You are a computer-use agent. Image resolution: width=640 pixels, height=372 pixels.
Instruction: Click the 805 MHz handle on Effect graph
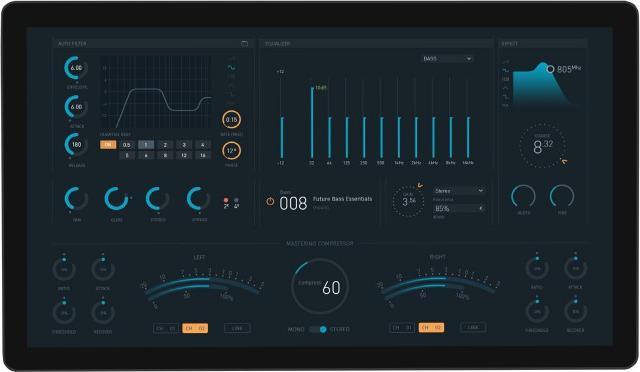click(550, 69)
